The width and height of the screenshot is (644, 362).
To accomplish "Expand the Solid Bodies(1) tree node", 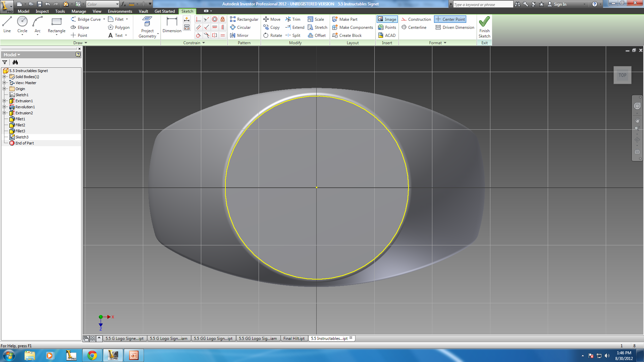I will pos(4,77).
